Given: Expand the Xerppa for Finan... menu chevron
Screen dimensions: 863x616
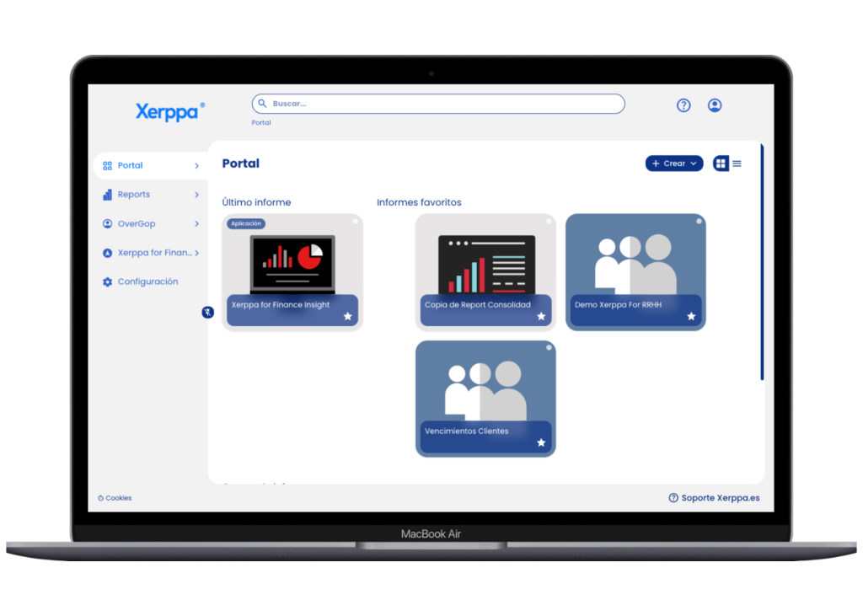Looking at the screenshot, I should point(196,253).
